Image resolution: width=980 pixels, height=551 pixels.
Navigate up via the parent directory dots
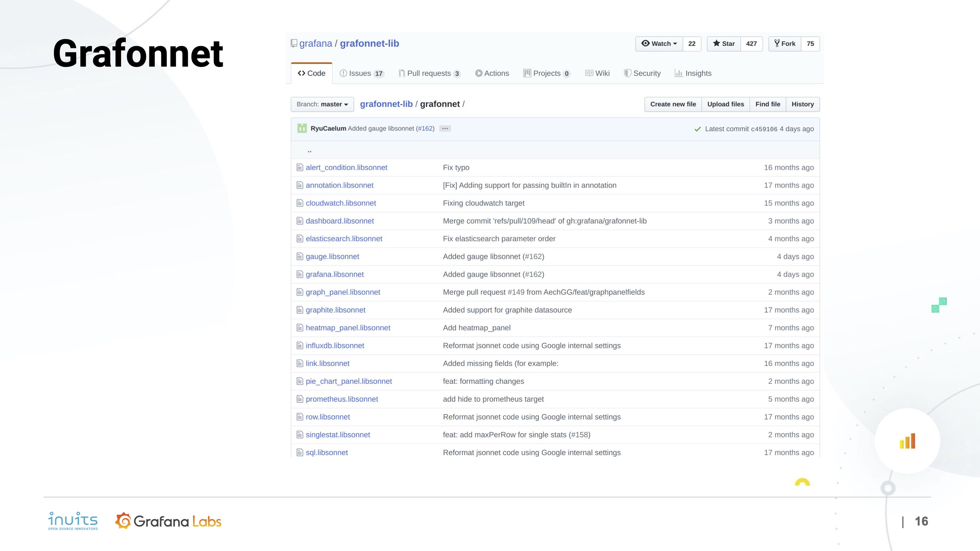coord(309,151)
